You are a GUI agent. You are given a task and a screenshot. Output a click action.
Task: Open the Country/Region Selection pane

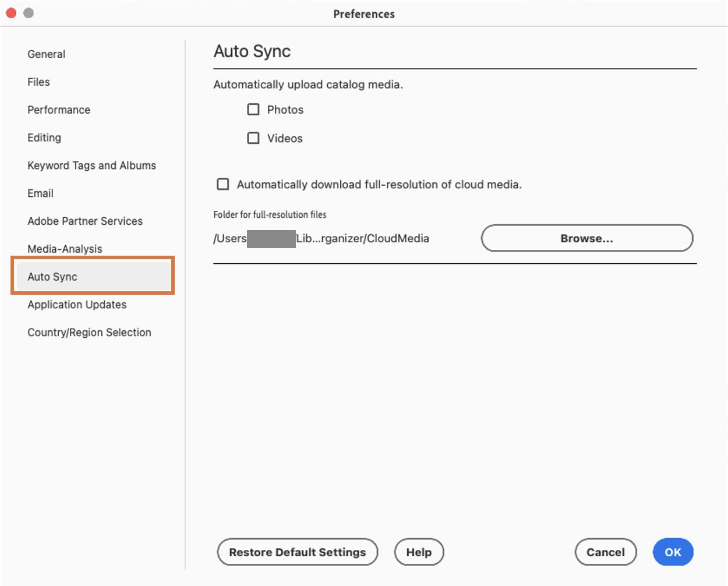[89, 332]
